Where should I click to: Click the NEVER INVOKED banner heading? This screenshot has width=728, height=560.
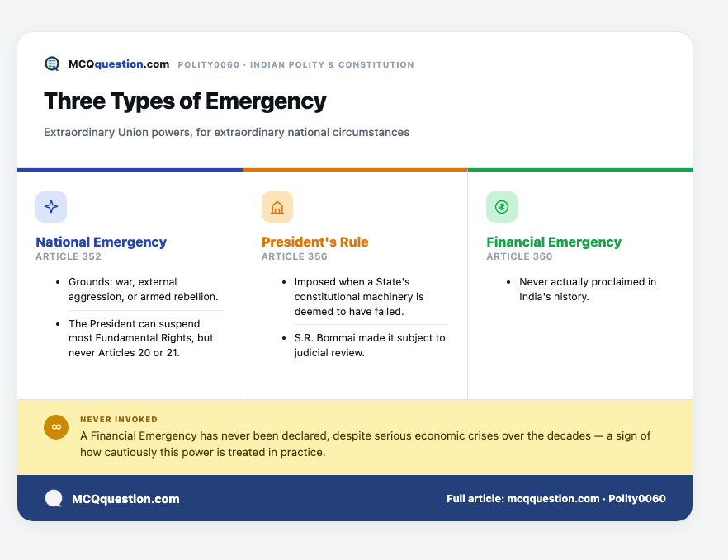click(x=119, y=420)
